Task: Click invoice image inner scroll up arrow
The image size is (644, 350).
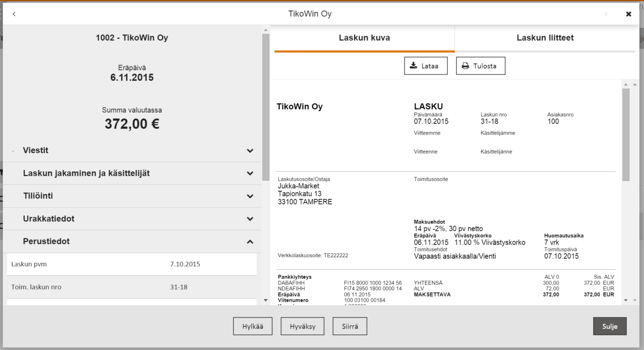Action: 626,84
